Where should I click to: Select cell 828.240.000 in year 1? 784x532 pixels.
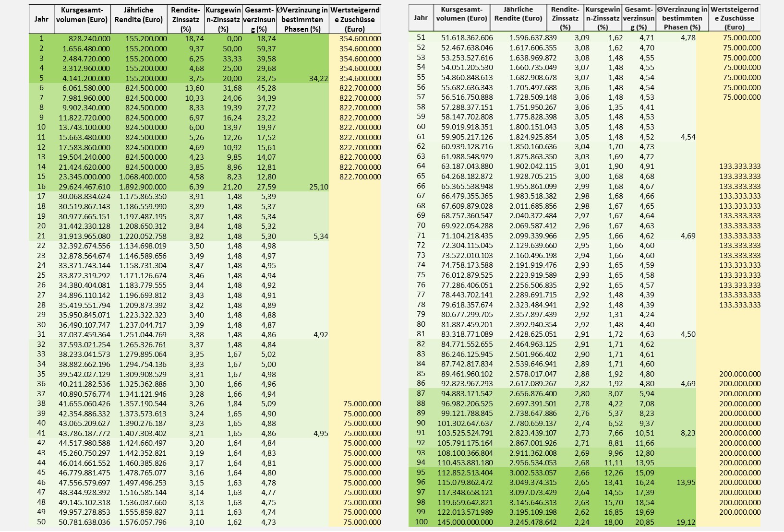[x=89, y=39]
